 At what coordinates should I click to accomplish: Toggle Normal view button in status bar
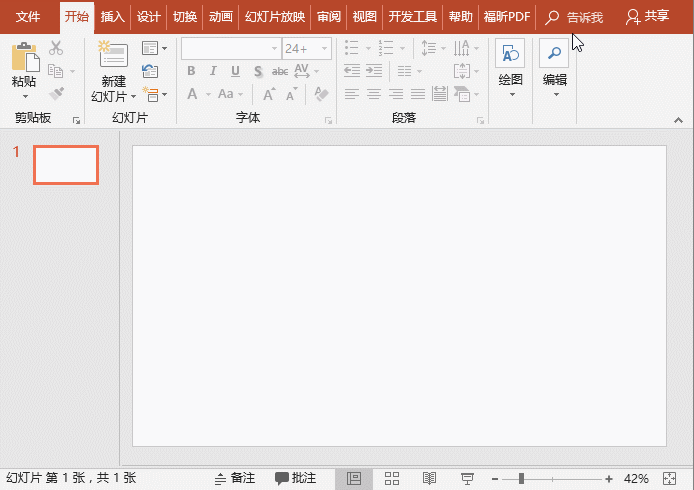tap(354, 479)
